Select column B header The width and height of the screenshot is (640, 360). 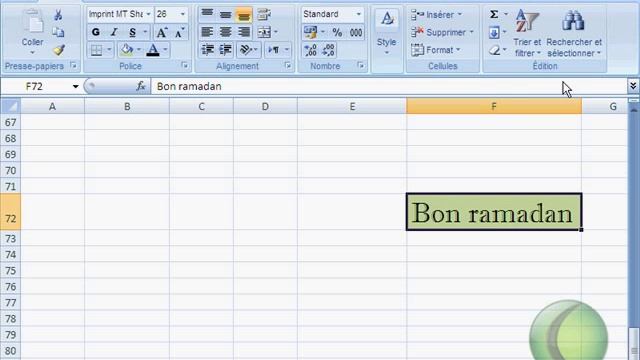127,107
